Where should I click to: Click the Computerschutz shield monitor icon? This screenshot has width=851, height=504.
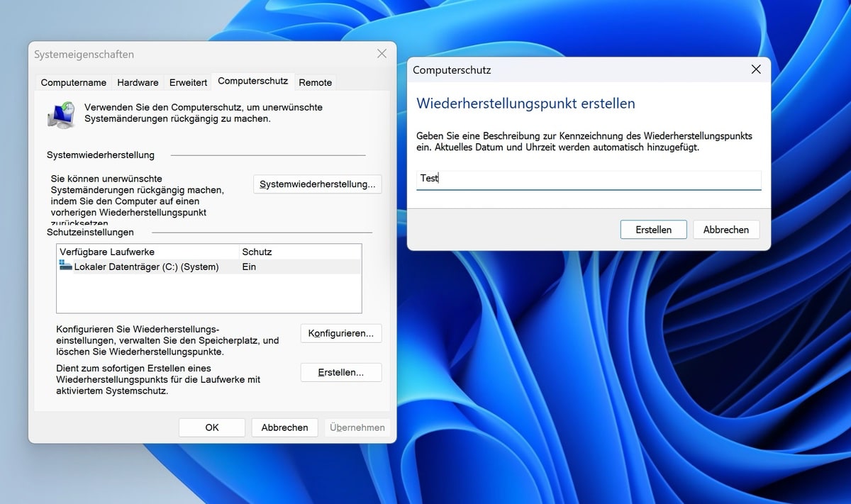point(62,114)
